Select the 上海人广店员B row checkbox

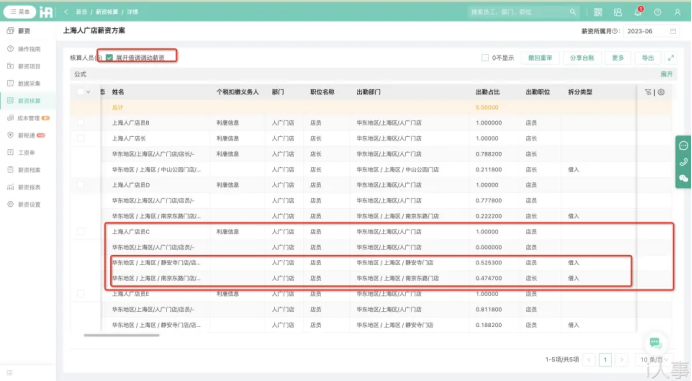pyautogui.click(x=80, y=123)
